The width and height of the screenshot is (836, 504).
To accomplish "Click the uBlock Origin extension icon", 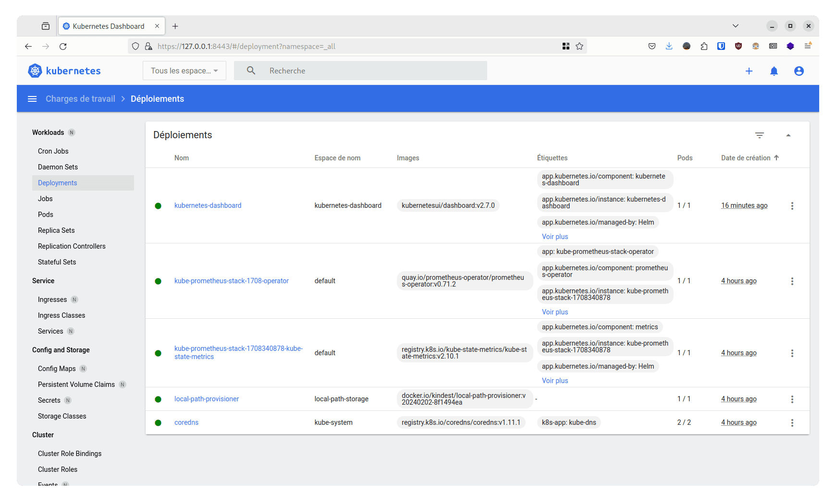I will 738,46.
